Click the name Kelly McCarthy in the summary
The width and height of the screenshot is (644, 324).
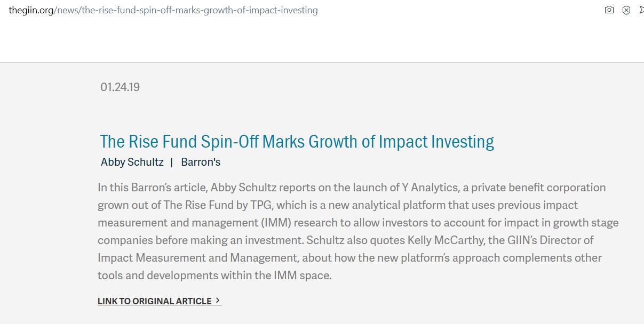pos(446,240)
